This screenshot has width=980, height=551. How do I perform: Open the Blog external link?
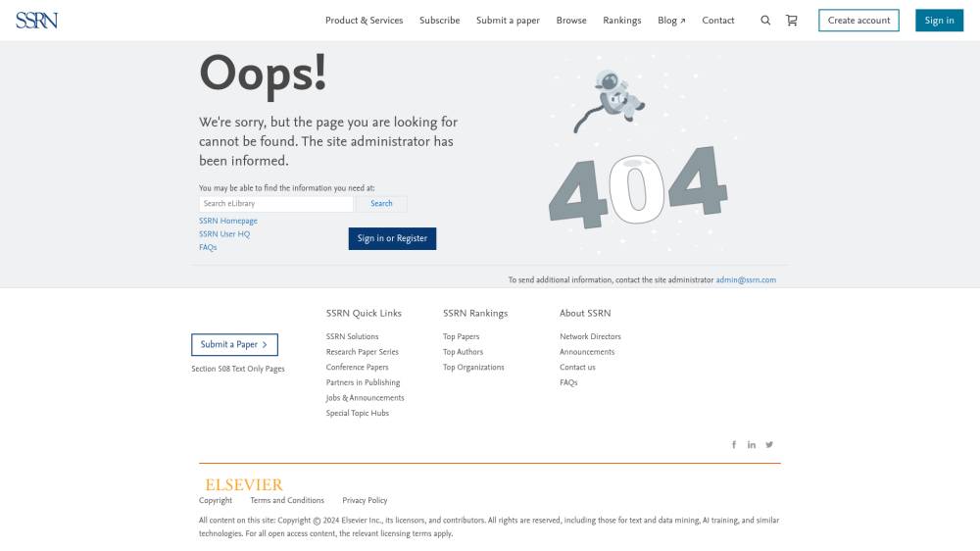click(671, 21)
